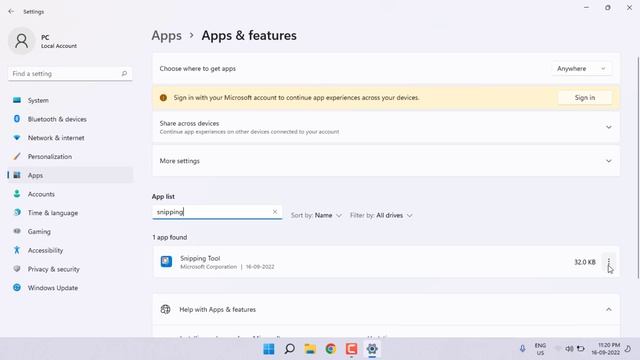Click the 1 app found text
Screen dimensions: 640x360
click(170, 237)
